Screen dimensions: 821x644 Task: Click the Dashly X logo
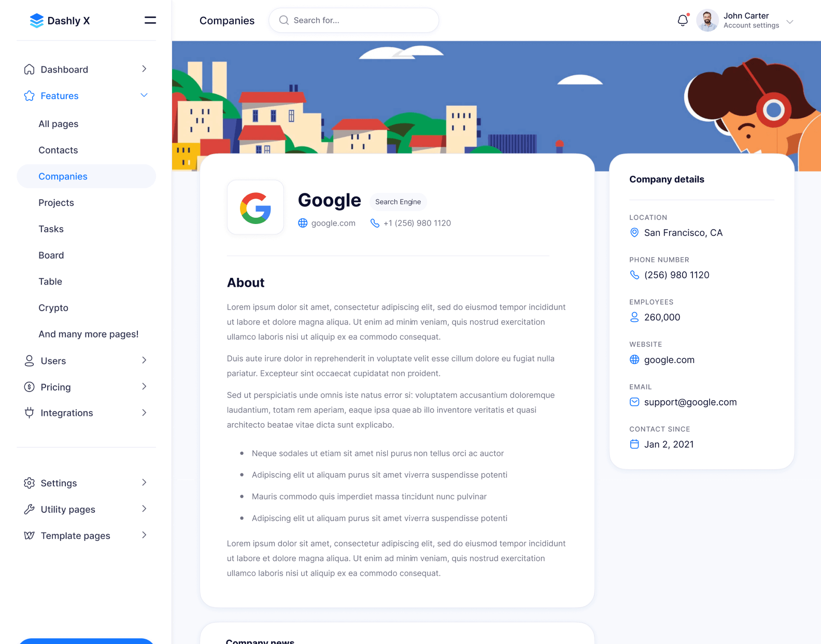[60, 21]
